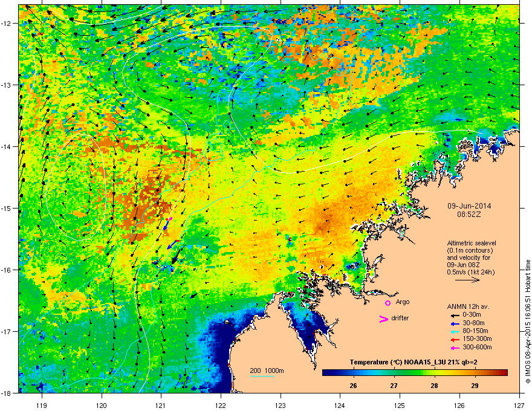Viewport: 532px width, 411px height.
Task: Click the latitude axis label -13
Action: (7, 85)
